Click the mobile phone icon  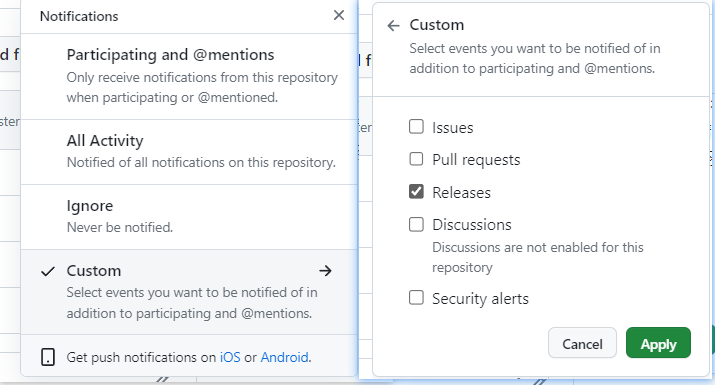tap(48, 357)
